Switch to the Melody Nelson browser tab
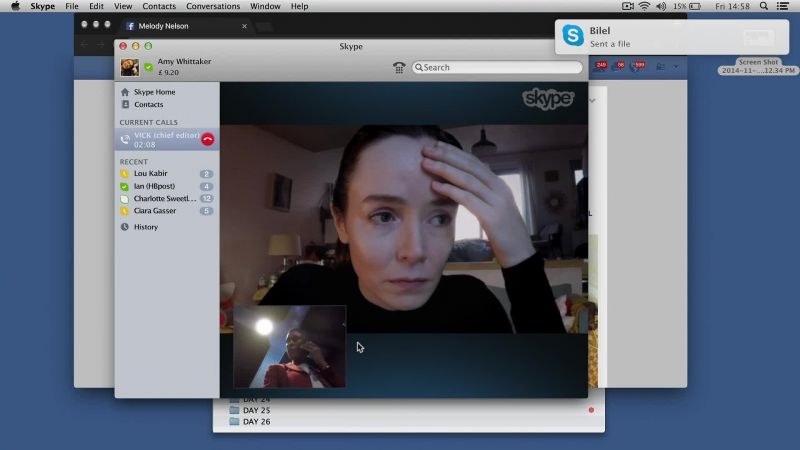800x450 pixels. [x=184, y=26]
